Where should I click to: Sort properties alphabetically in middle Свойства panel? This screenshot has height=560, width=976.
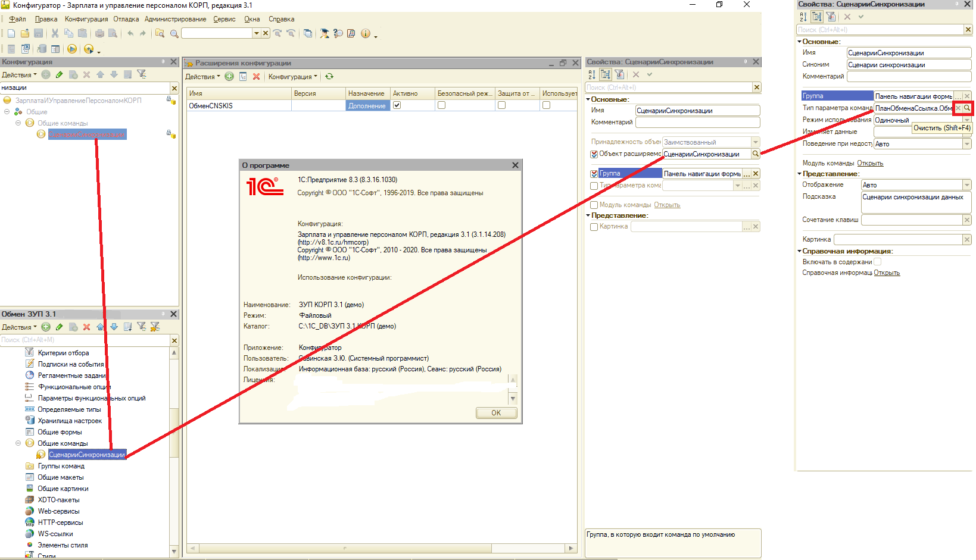click(592, 74)
